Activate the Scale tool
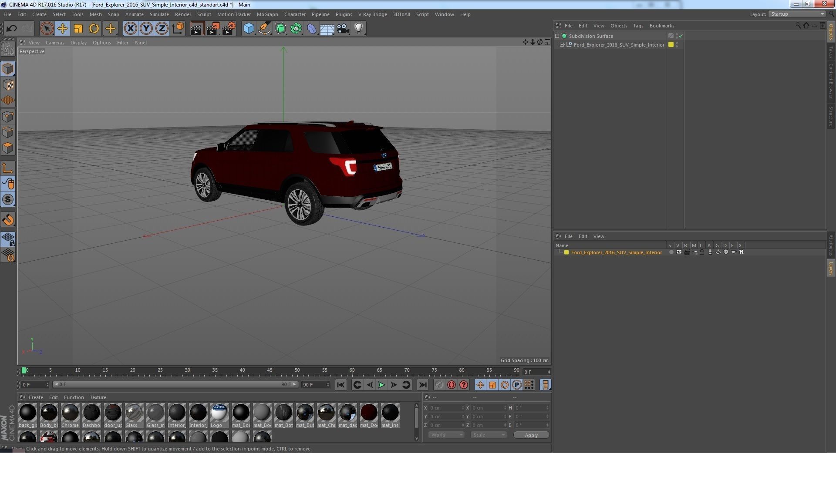 click(x=78, y=29)
